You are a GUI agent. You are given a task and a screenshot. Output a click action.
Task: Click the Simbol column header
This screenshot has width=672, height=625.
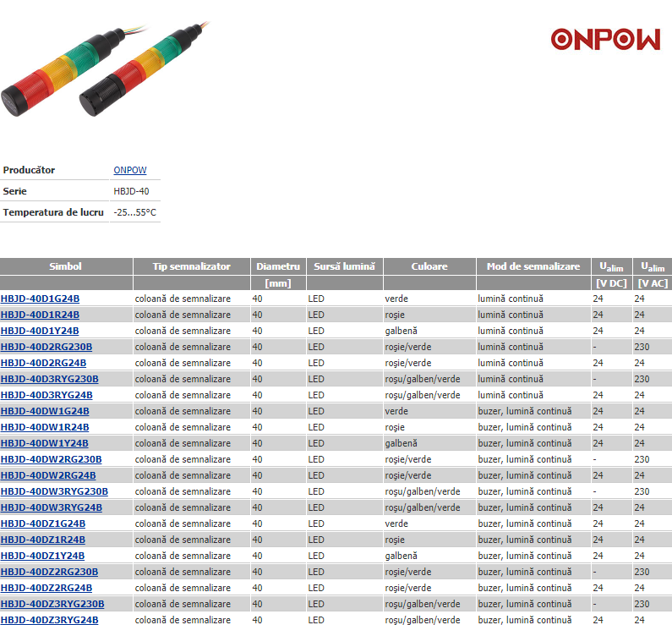point(66,266)
